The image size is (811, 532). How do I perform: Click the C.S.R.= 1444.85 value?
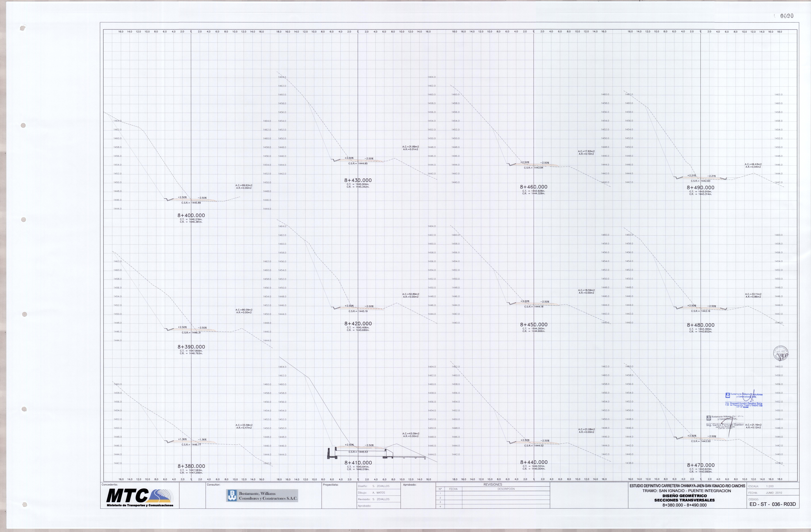[358, 164]
